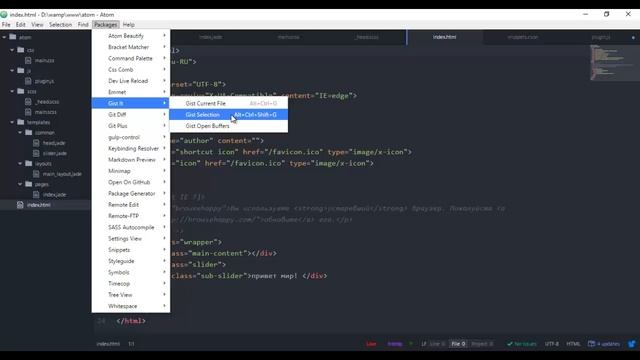Image resolution: width=640 pixels, height=360 pixels.
Task: Expand gulp-control submenu
Action: pos(131,137)
